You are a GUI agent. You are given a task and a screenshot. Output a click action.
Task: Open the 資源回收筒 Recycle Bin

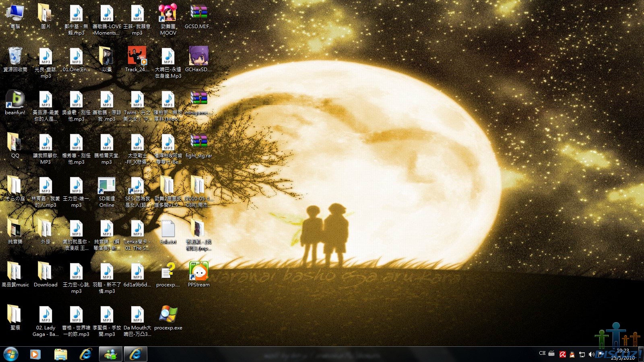click(x=15, y=60)
